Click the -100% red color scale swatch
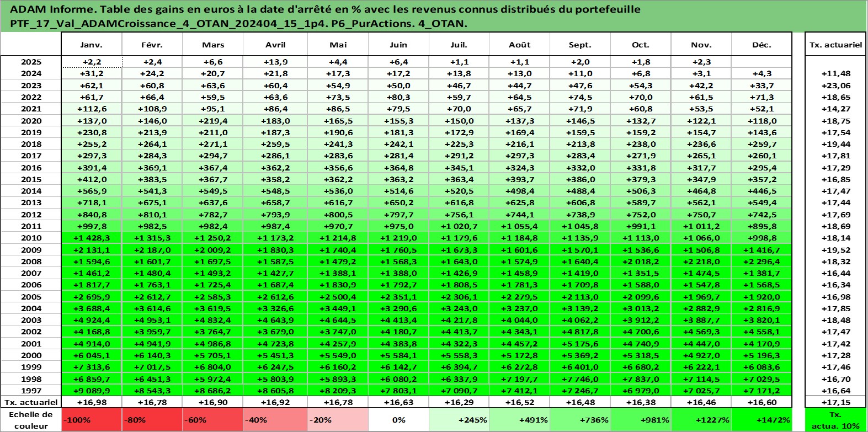 tap(92, 420)
